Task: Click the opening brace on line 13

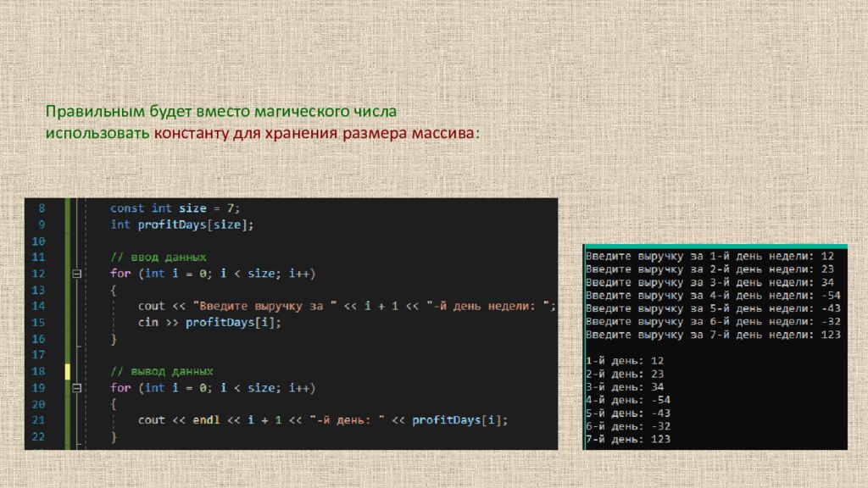Action: [114, 290]
